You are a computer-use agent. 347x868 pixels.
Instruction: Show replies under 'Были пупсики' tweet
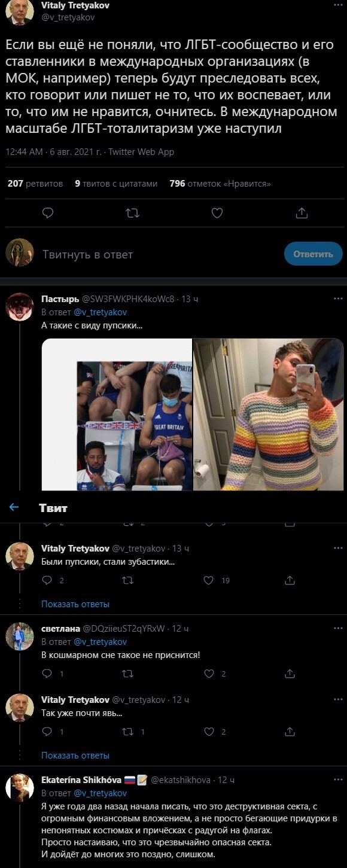(75, 604)
